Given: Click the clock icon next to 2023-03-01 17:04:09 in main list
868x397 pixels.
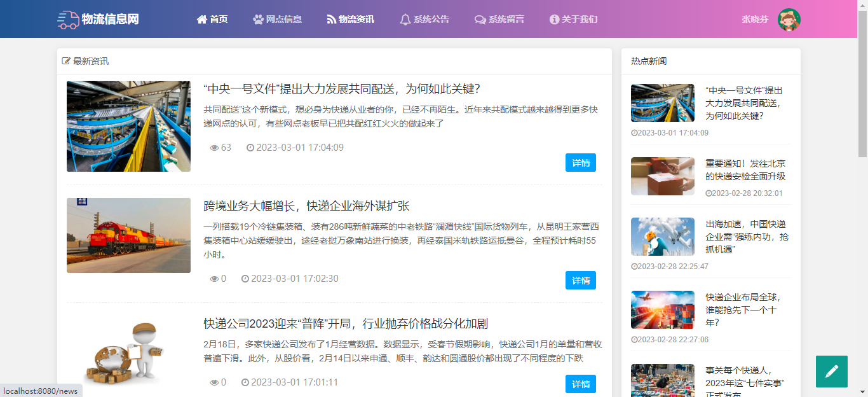Looking at the screenshot, I should pos(250,148).
